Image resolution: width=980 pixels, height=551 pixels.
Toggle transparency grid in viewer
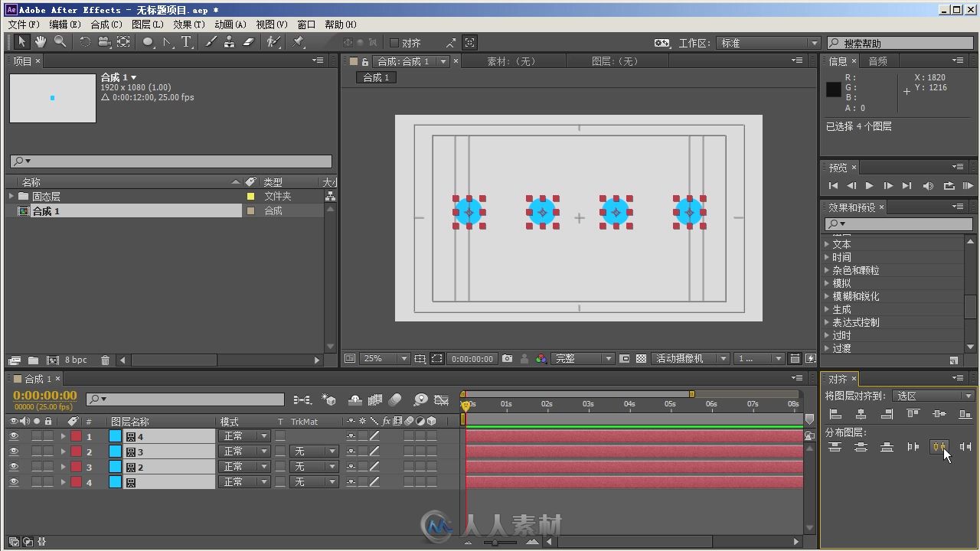pyautogui.click(x=641, y=358)
